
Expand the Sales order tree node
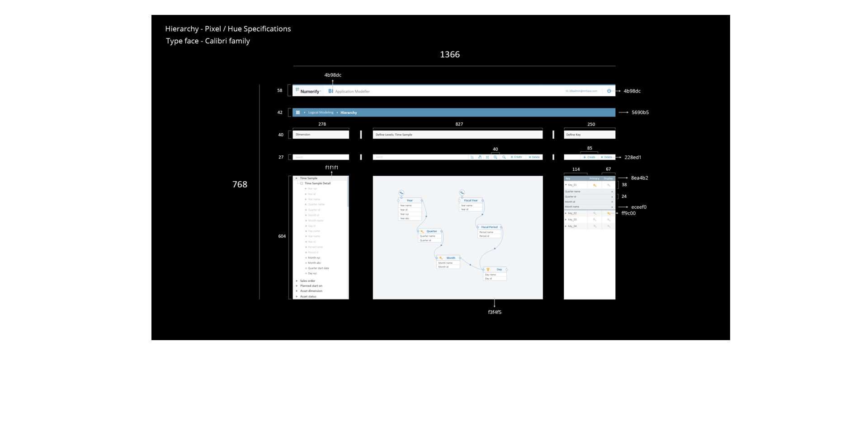coord(297,281)
